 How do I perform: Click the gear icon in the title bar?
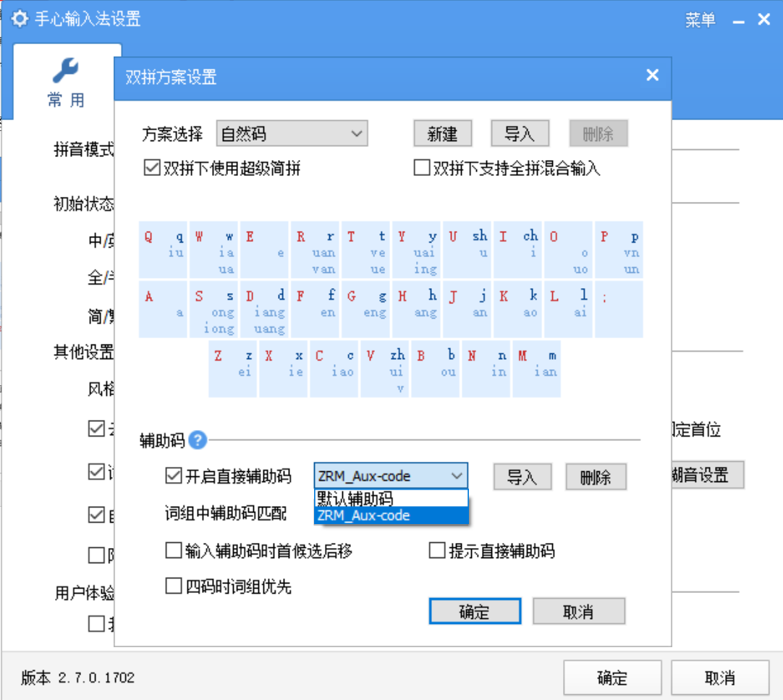coord(20,20)
